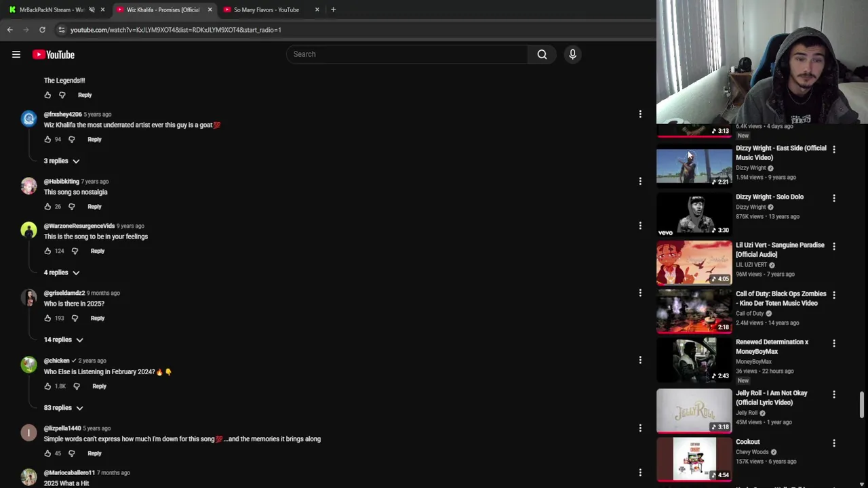Play Jelly Roll I Am Not Okay thumbnail
Image resolution: width=868 pixels, height=488 pixels.
pos(694,411)
